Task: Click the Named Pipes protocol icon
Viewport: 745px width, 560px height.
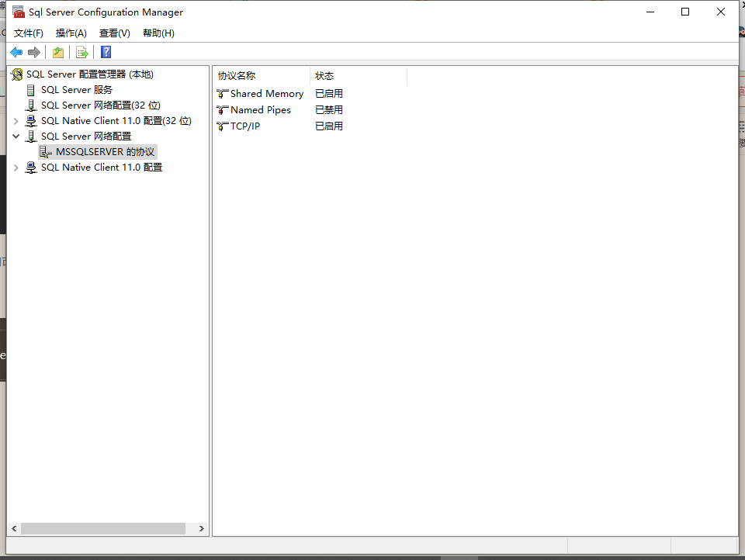Action: coord(223,109)
